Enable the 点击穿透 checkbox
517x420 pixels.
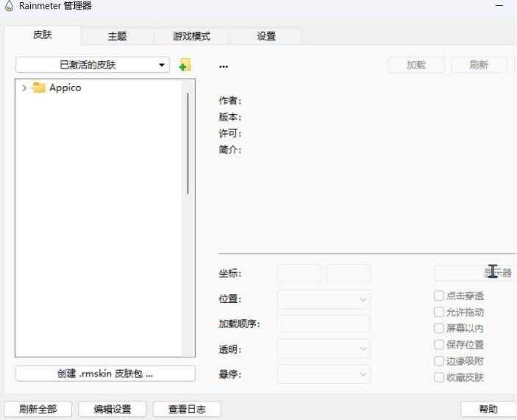click(439, 296)
